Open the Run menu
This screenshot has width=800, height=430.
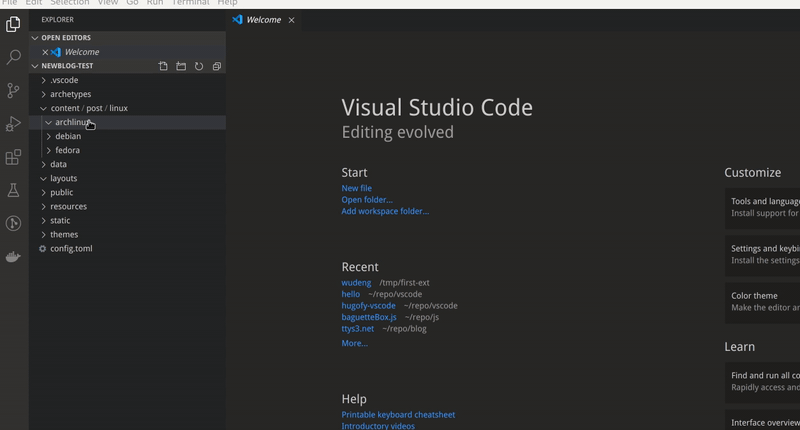click(x=155, y=3)
